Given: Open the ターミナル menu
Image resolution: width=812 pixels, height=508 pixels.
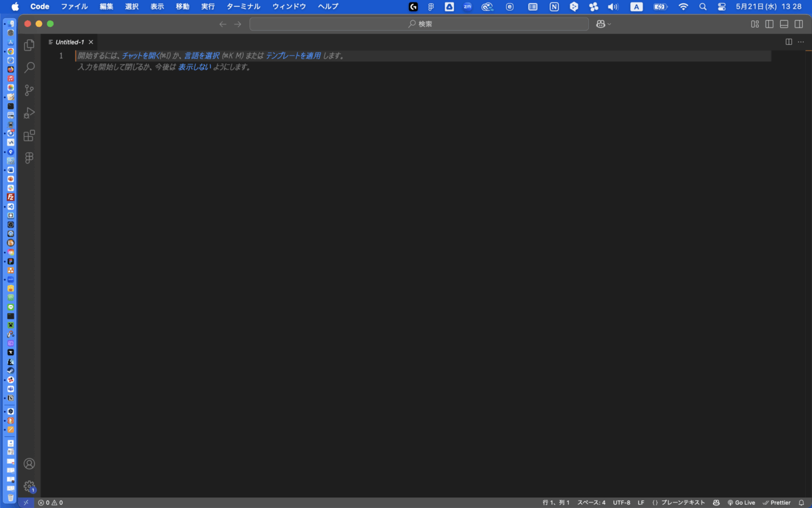Looking at the screenshot, I should 243,6.
